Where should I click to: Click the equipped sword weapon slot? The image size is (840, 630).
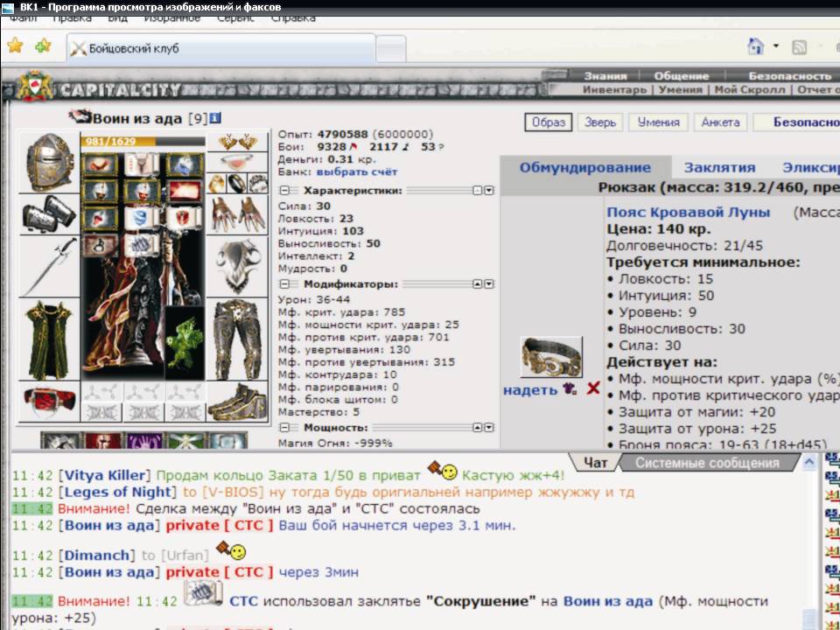coord(49,267)
